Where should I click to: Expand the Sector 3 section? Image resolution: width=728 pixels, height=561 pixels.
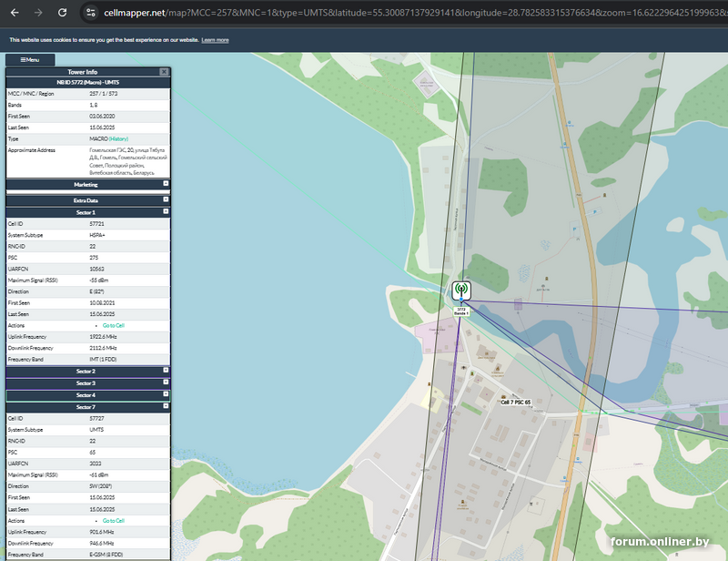(x=166, y=382)
